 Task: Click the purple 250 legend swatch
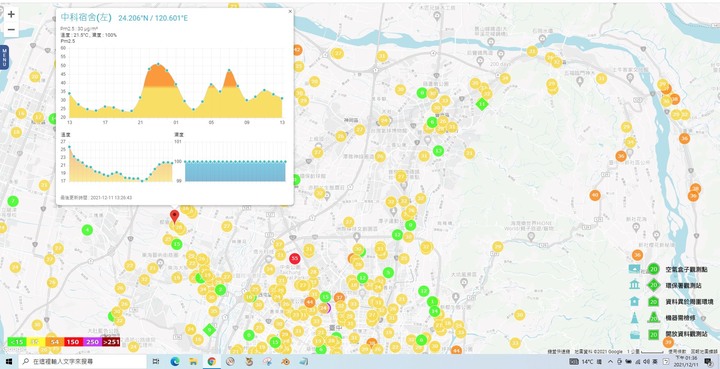[x=92, y=342]
